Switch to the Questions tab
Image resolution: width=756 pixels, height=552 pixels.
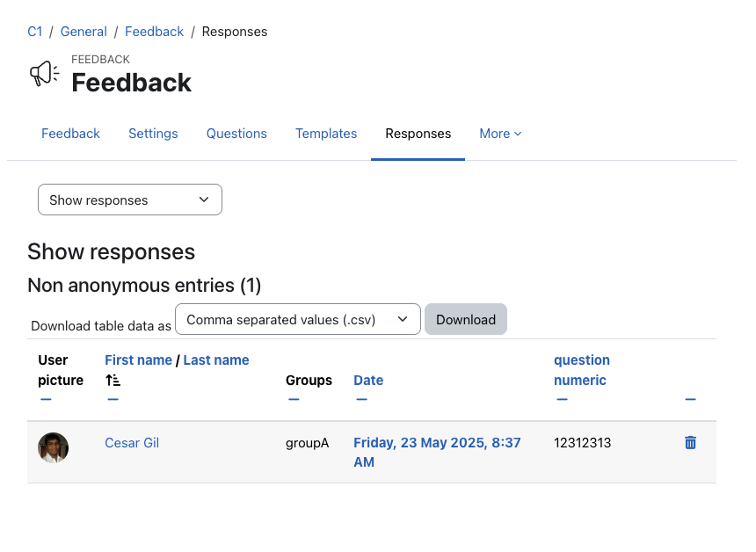[x=236, y=134]
